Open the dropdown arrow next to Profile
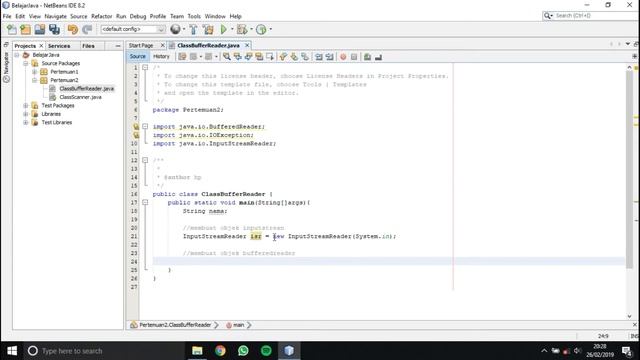The height and width of the screenshot is (360, 640). pyautogui.click(x=271, y=29)
